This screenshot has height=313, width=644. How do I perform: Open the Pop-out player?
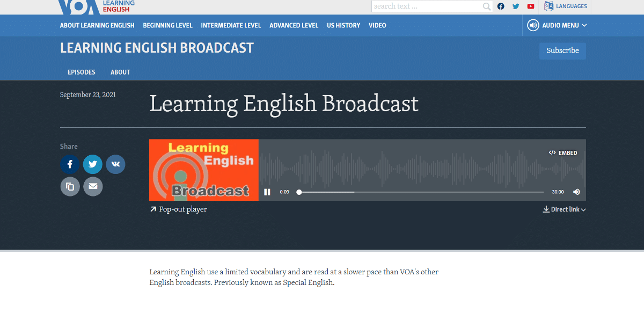179,209
